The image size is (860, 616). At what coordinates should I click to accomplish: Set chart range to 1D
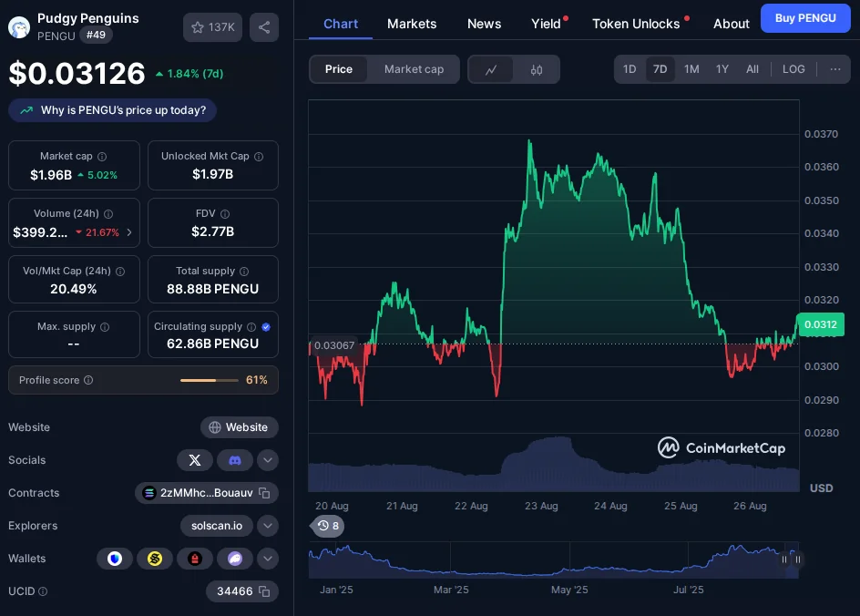[x=630, y=69]
